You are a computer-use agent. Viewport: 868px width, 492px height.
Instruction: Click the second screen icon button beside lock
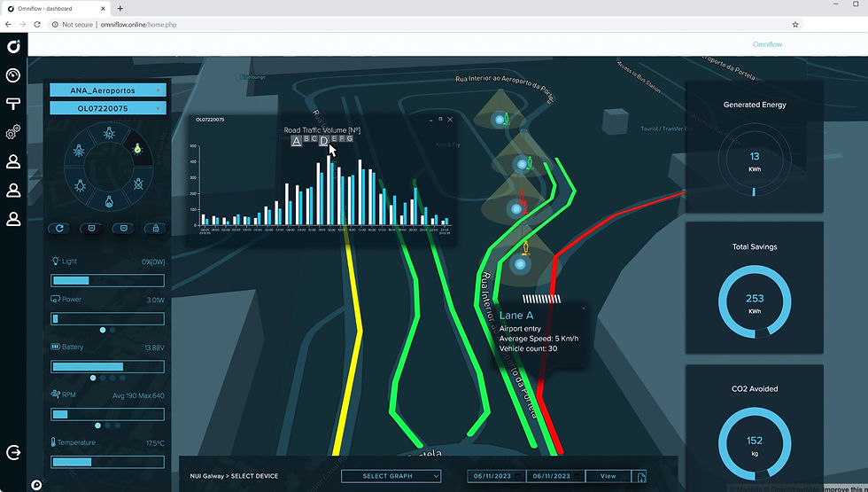point(123,229)
